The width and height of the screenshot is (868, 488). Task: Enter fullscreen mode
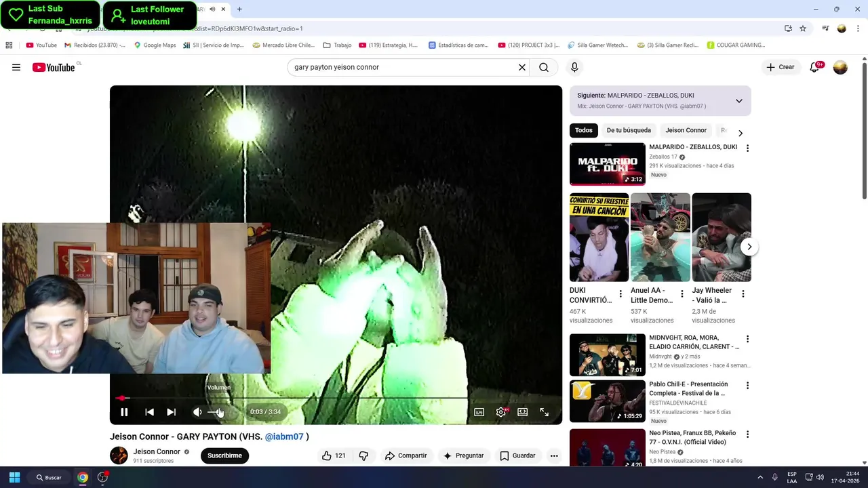tap(545, 412)
